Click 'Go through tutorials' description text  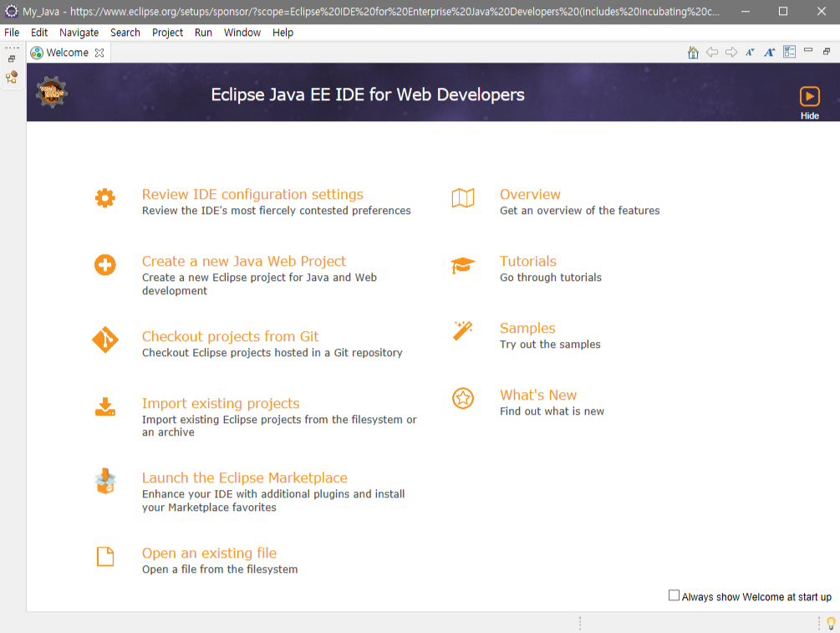point(551,278)
